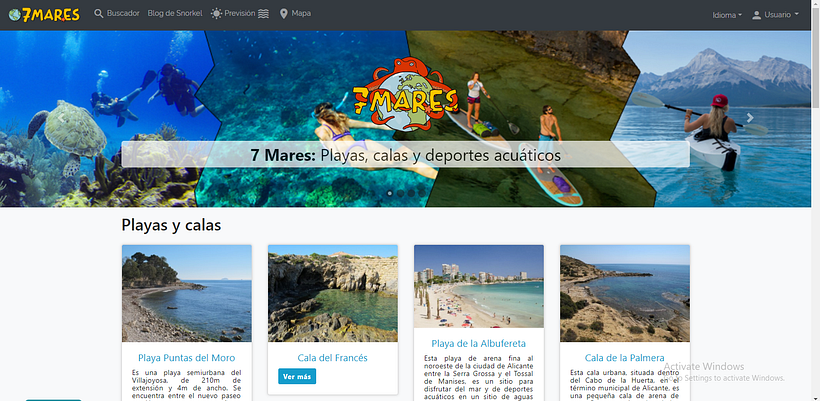Open the Buscador nav item
The height and width of the screenshot is (401, 820).
117,14
